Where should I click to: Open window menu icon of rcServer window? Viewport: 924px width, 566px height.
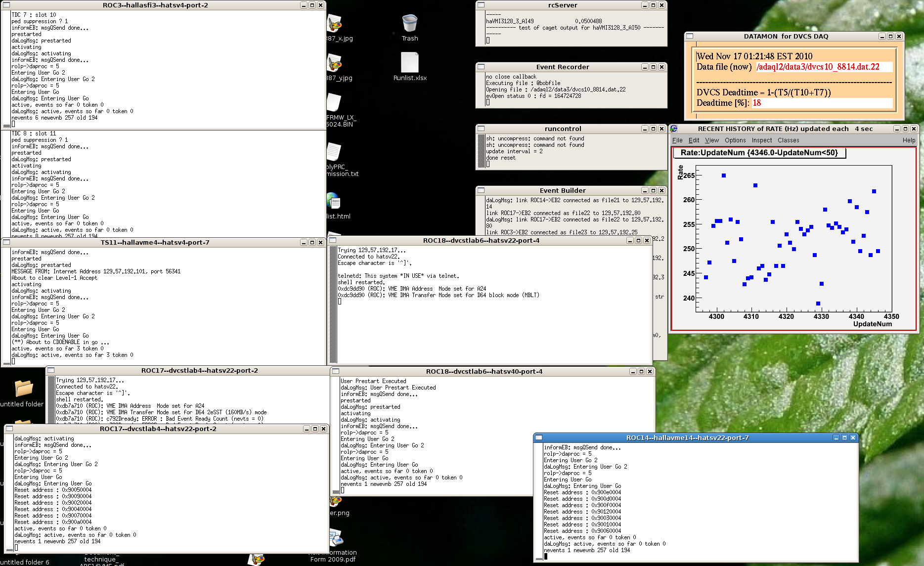(481, 5)
